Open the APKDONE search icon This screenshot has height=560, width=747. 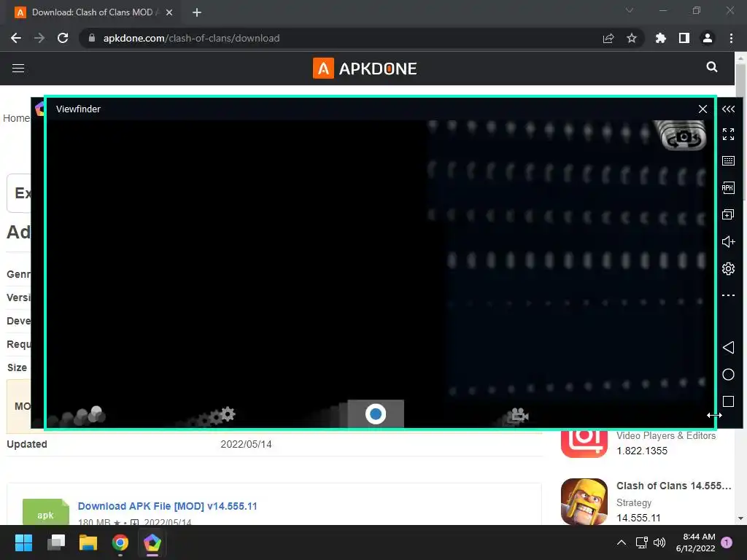[x=712, y=67]
